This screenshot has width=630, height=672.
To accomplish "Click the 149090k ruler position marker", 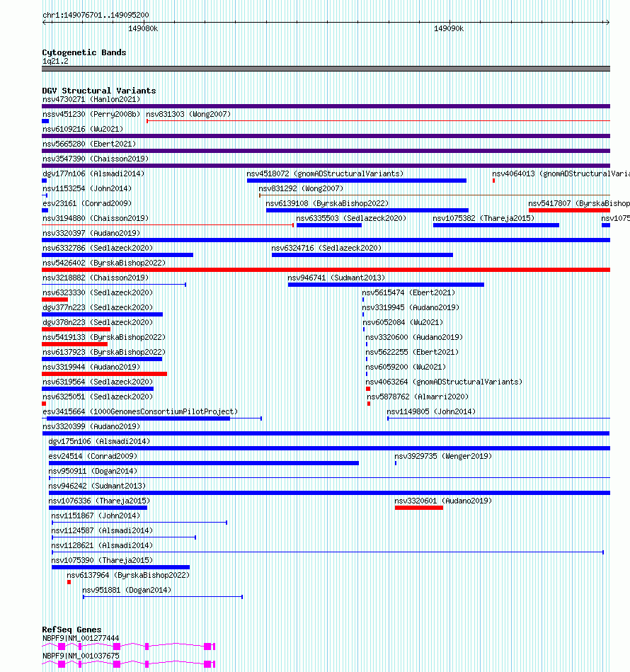I will (x=449, y=29).
